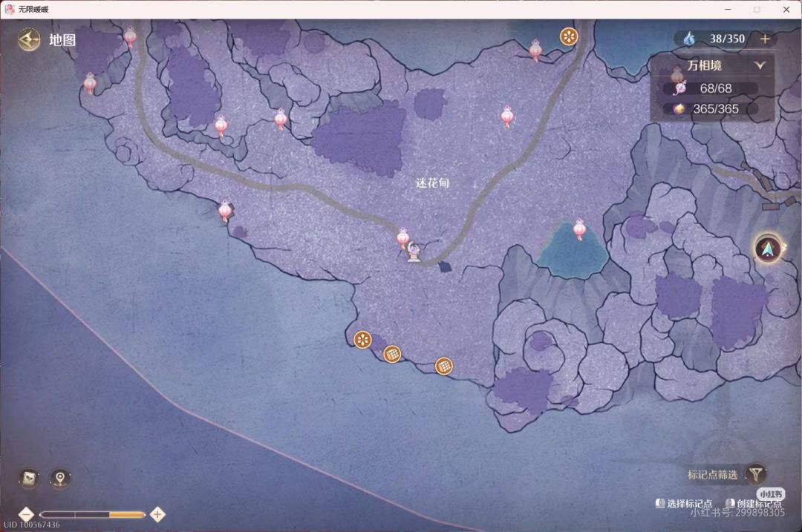
Task: Open the owl-faced map book icon
Action: point(29,479)
